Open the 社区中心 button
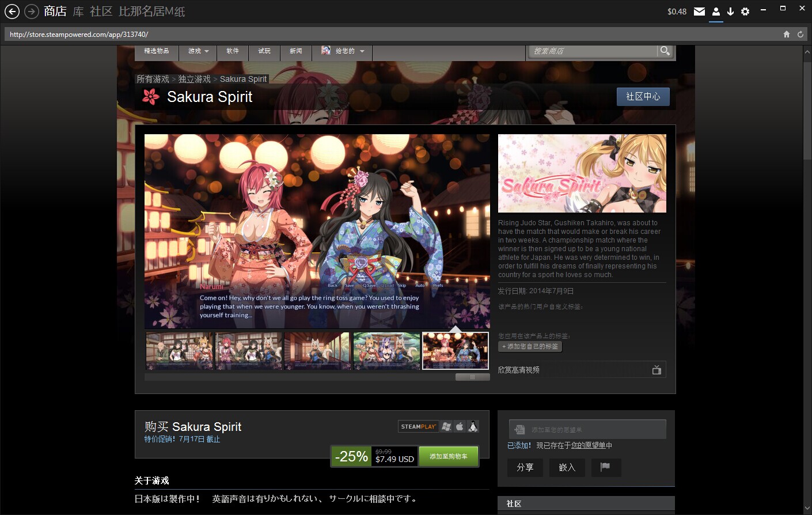Viewport: 812px width, 515px height. tap(643, 96)
